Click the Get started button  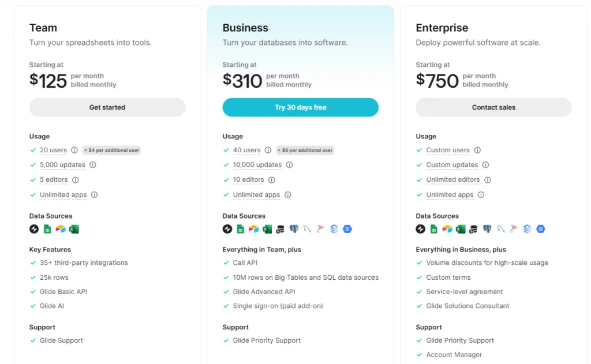[107, 107]
